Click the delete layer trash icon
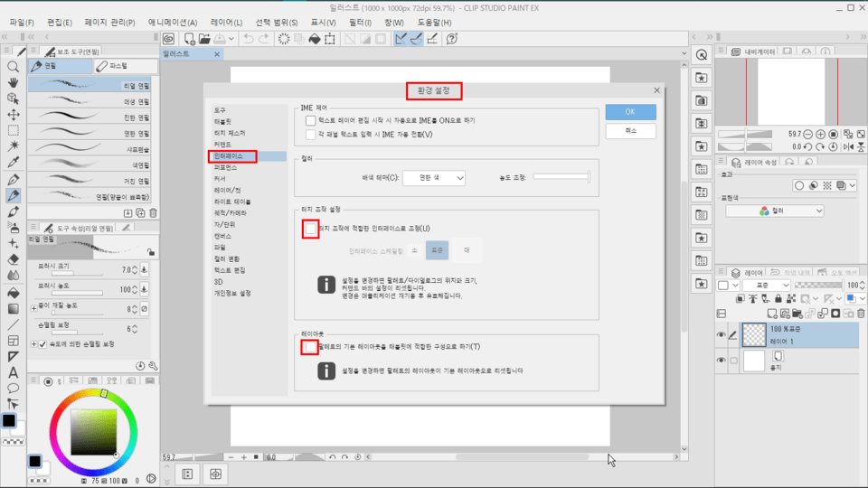 tap(861, 314)
